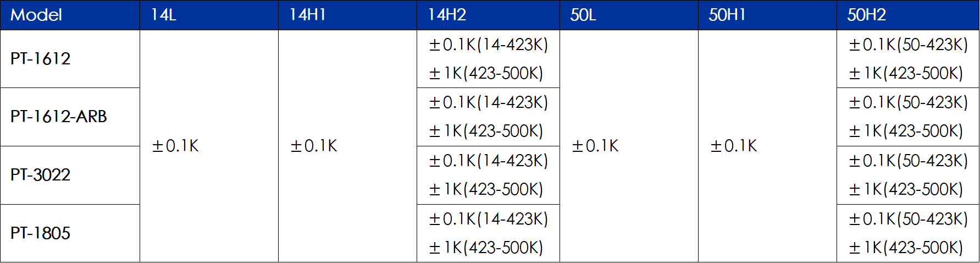Select the 50H2 accuracy cell for PT-3022
The width and height of the screenshot is (980, 263).
pyautogui.click(x=908, y=175)
